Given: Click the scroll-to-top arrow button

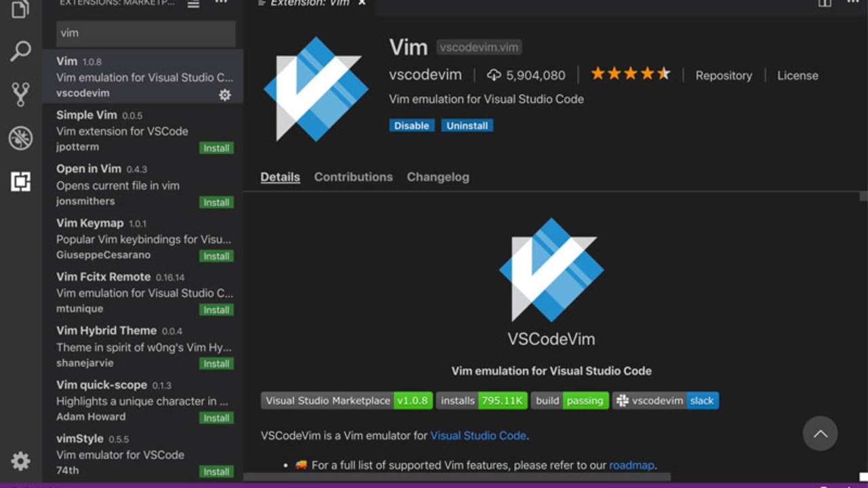Looking at the screenshot, I should coord(820,433).
